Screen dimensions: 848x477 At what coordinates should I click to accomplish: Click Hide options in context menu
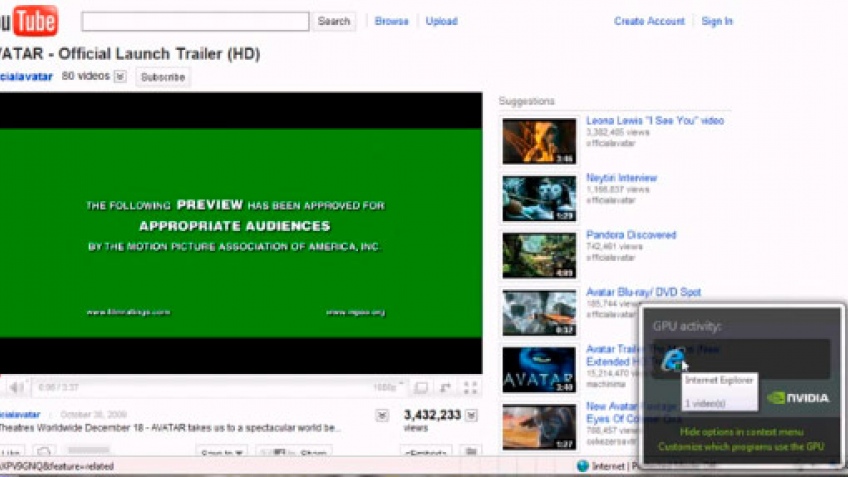point(741,432)
